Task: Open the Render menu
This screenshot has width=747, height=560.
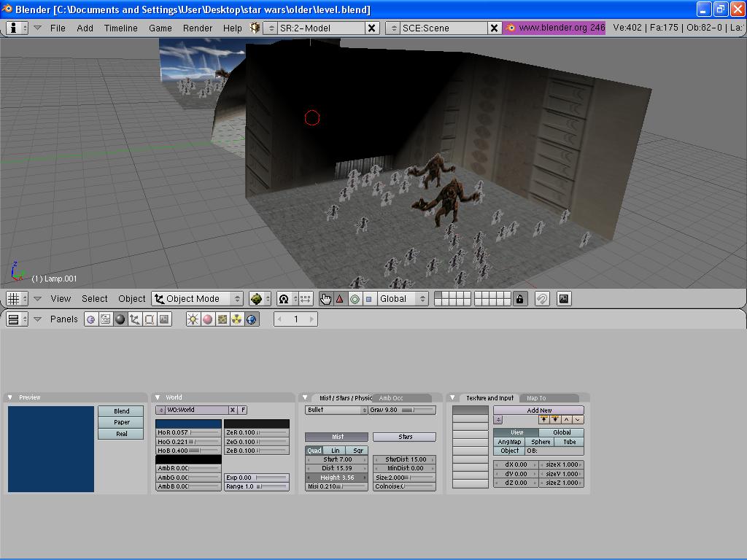Action: click(197, 28)
